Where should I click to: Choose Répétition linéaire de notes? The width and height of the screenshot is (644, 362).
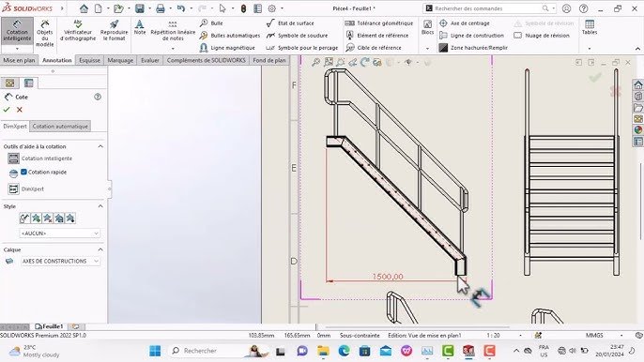pos(173,30)
